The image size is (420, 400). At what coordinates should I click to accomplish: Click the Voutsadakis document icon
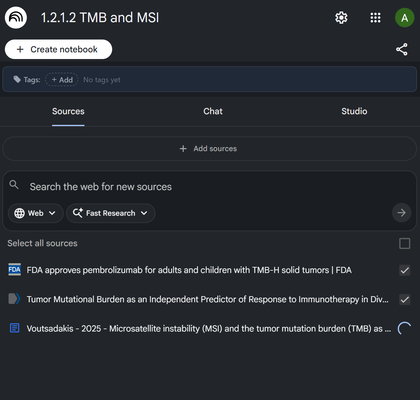(14, 328)
